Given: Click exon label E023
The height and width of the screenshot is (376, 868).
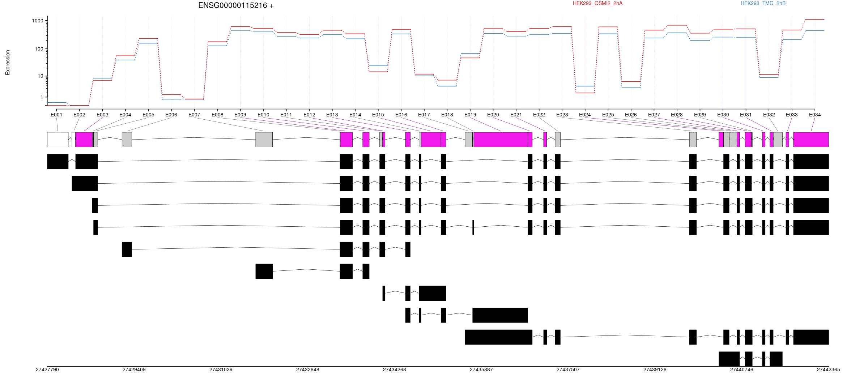Looking at the screenshot, I should [x=562, y=115].
